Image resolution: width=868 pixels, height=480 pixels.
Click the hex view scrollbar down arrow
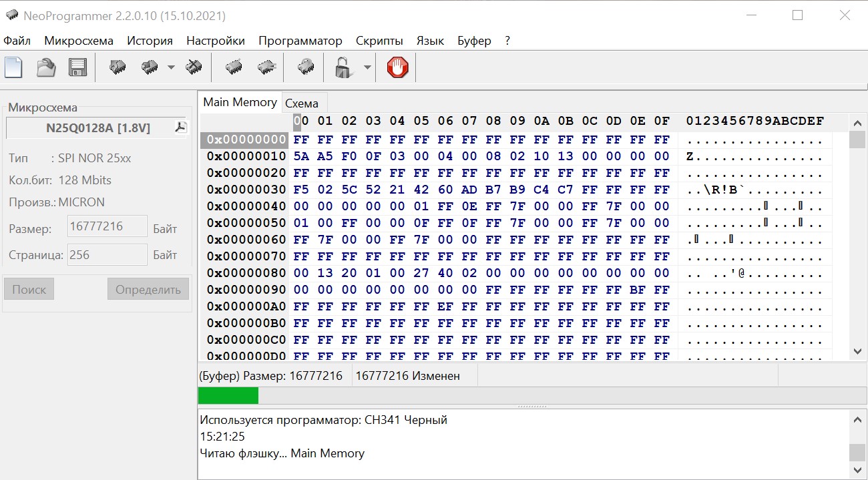tap(857, 351)
